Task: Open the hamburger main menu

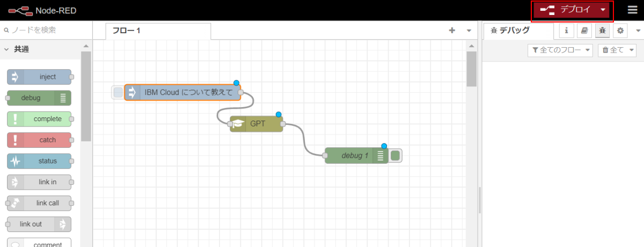Action: coord(633,10)
